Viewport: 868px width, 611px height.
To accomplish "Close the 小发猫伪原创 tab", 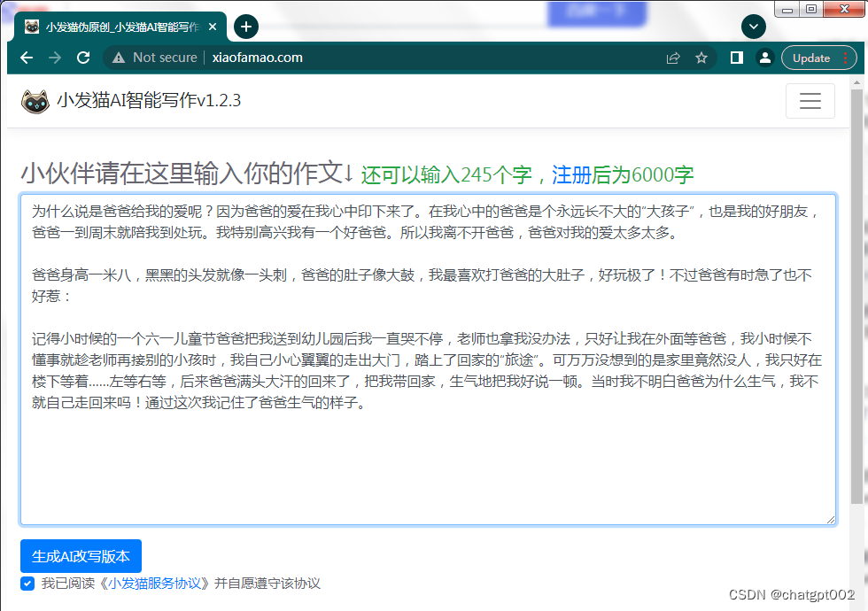I will 213,27.
